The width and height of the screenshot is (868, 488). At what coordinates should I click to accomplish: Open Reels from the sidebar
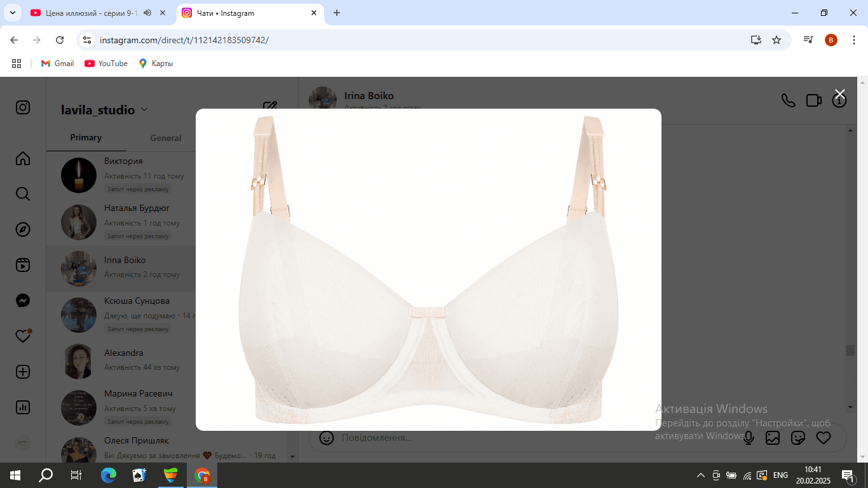[23, 265]
